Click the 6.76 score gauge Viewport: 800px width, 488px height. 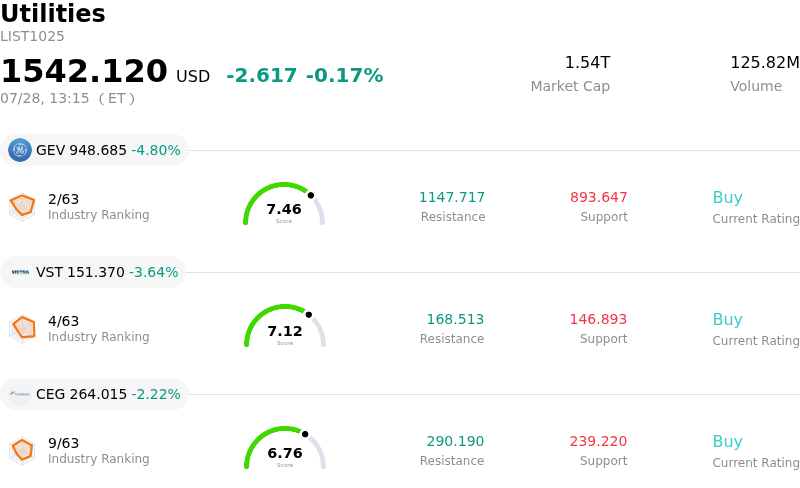coord(285,448)
